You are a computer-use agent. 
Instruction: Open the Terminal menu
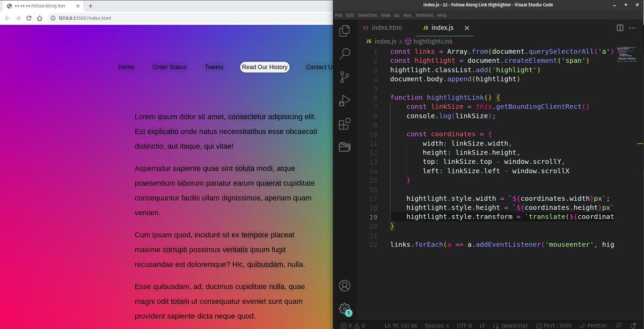click(425, 15)
